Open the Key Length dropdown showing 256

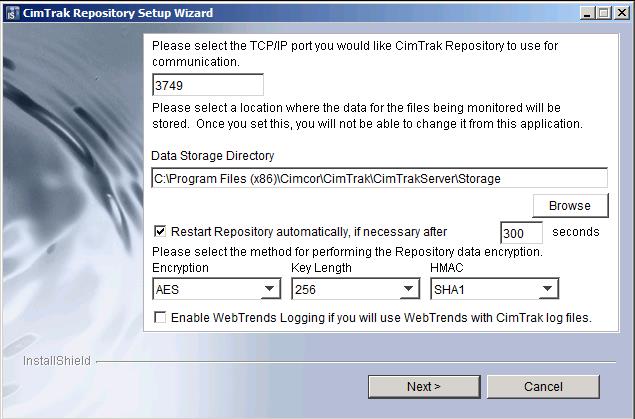pyautogui.click(x=408, y=290)
